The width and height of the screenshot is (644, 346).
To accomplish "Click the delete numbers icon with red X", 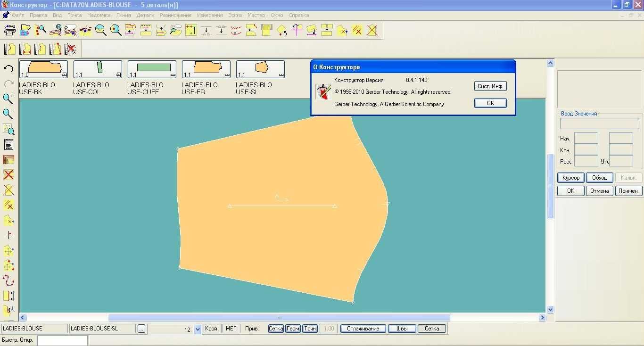I will coord(71,49).
